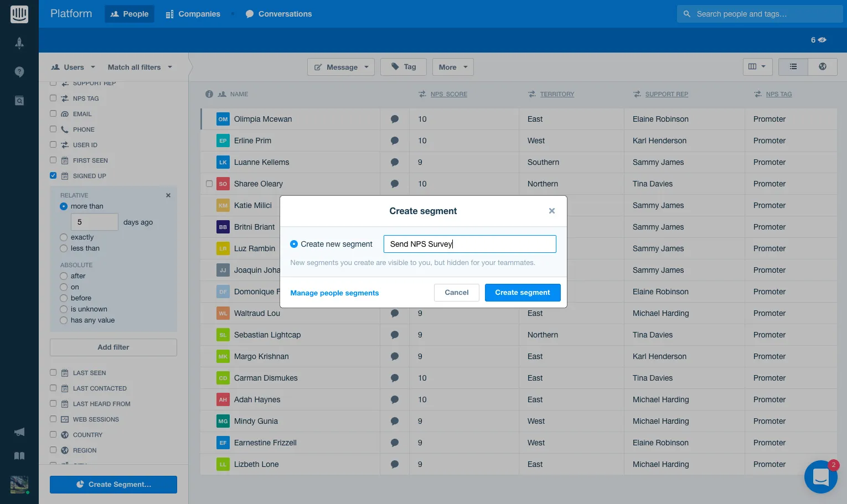This screenshot has height=504, width=847.
Task: Enable the Email filter checkbox
Action: point(53,113)
